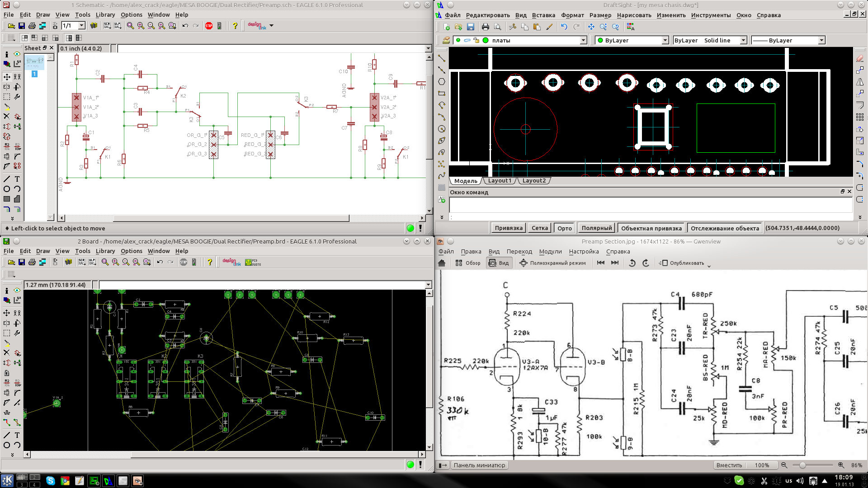Open Help with the question mark in Schematic

tap(235, 26)
